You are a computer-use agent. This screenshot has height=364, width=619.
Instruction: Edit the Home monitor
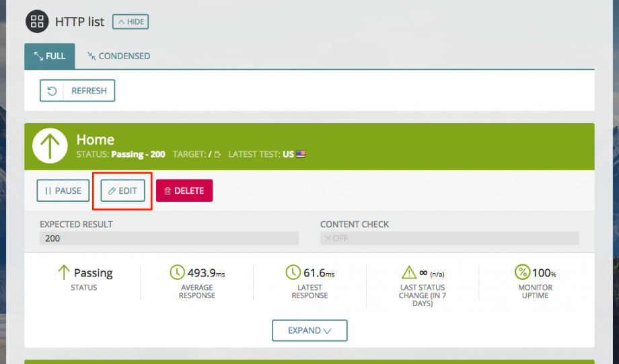[x=122, y=190]
